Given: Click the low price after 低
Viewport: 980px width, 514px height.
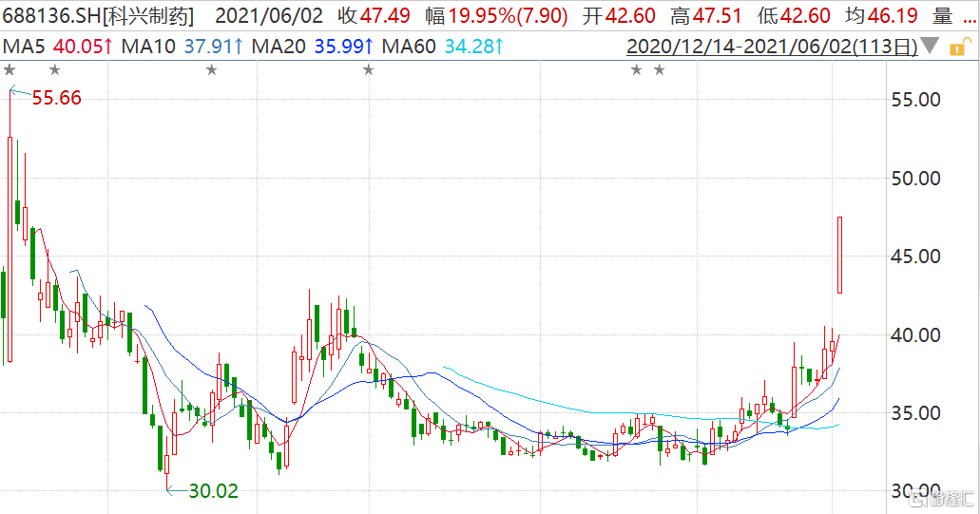Looking at the screenshot, I should 805,15.
